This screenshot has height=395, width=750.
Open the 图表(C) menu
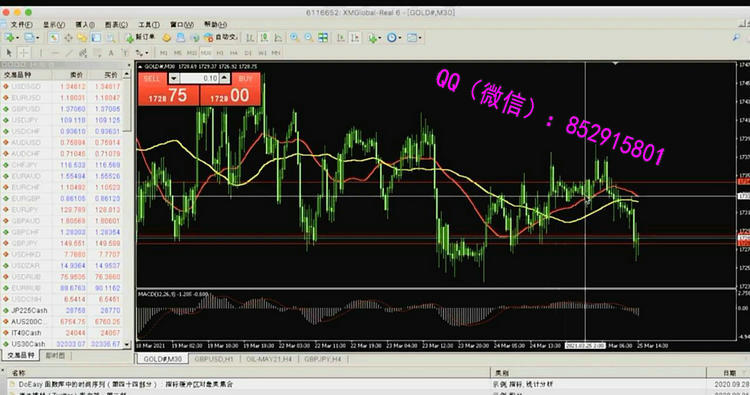point(116,24)
